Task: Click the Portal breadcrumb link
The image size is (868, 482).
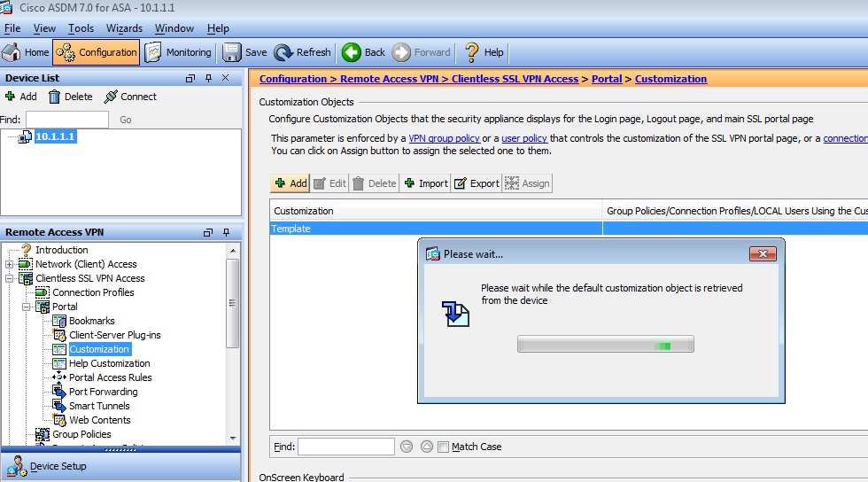Action: [607, 79]
